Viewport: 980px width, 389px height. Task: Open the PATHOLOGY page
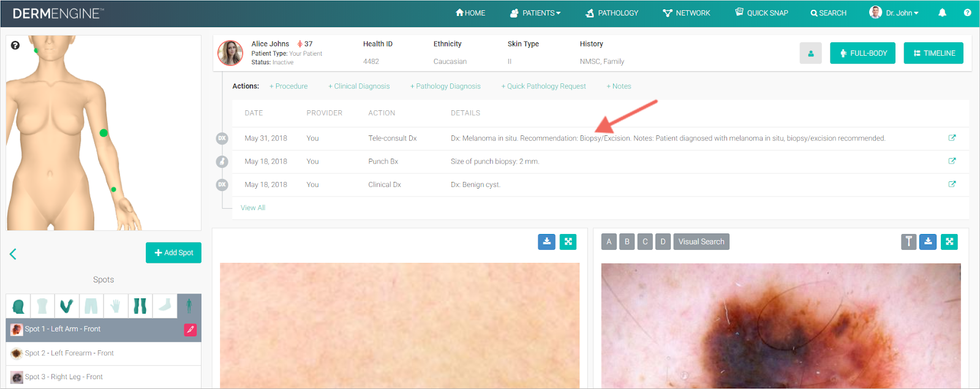(x=612, y=13)
